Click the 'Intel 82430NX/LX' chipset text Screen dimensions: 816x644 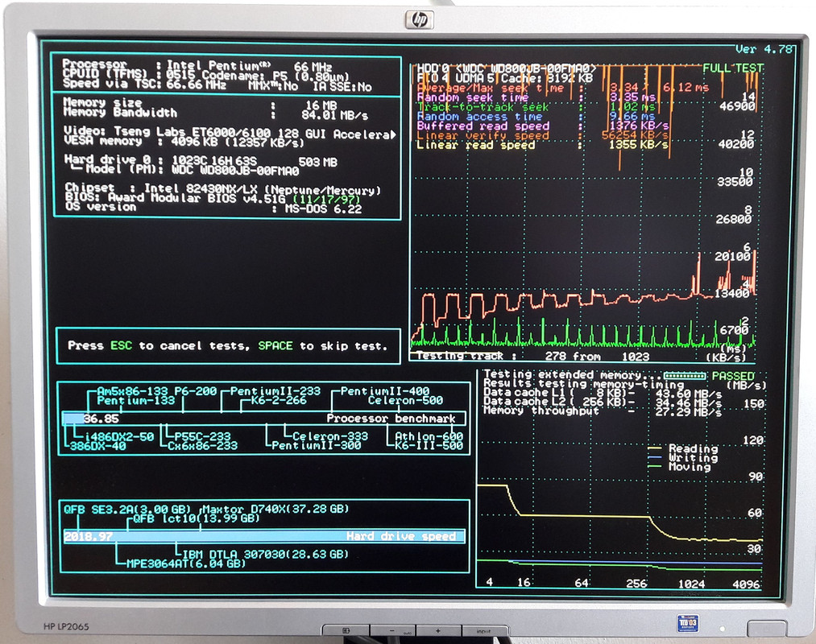coord(202,188)
